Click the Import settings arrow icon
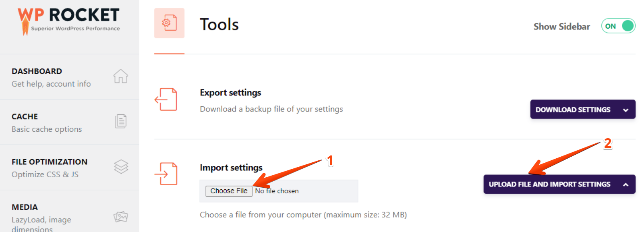Image resolution: width=644 pixels, height=232 pixels. (x=166, y=174)
